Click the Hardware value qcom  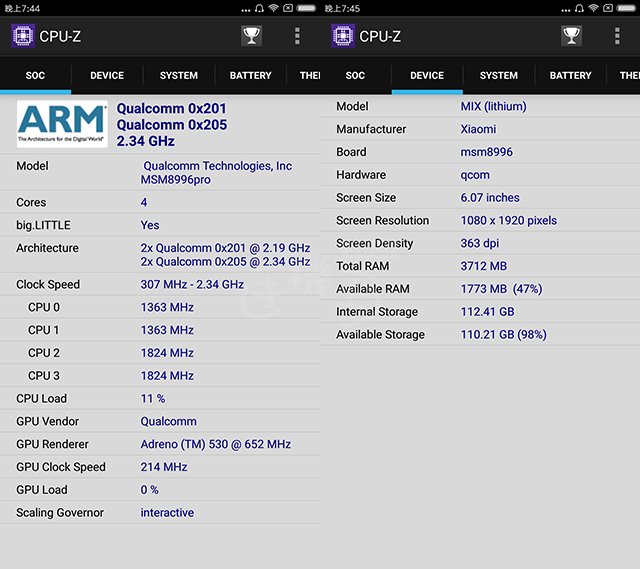click(x=475, y=175)
